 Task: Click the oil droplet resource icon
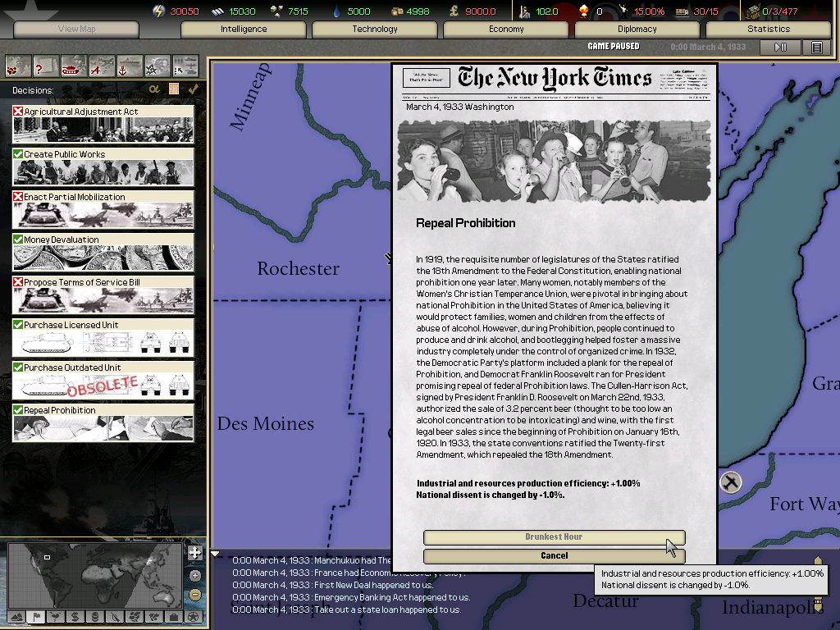(x=336, y=11)
